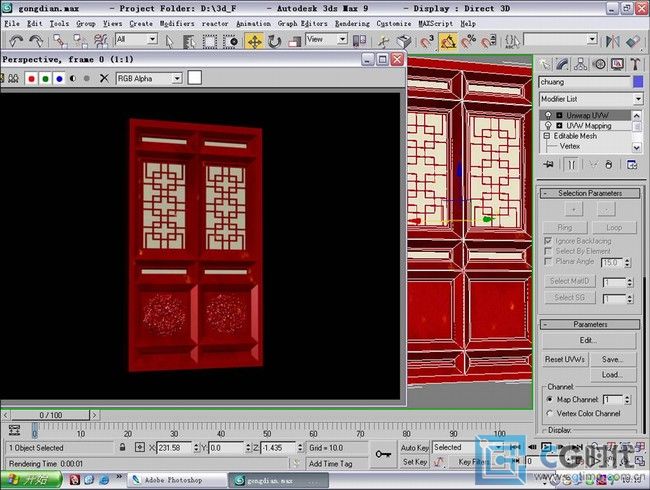The width and height of the screenshot is (650, 490).
Task: Click the Edit... button in Parameters
Action: point(589,340)
